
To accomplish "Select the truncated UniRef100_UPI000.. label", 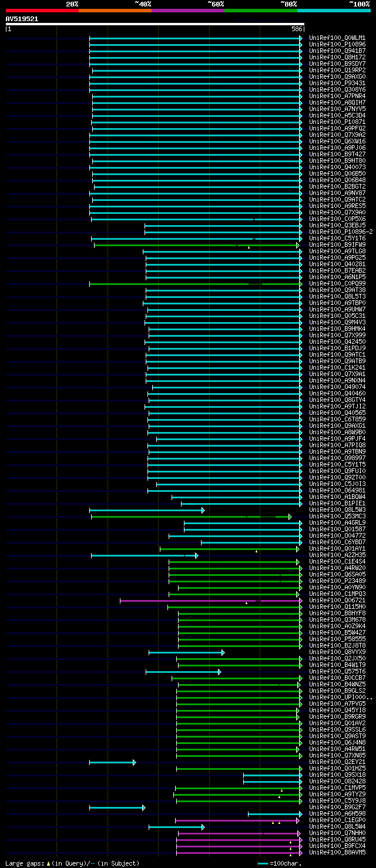I will 341,698.
